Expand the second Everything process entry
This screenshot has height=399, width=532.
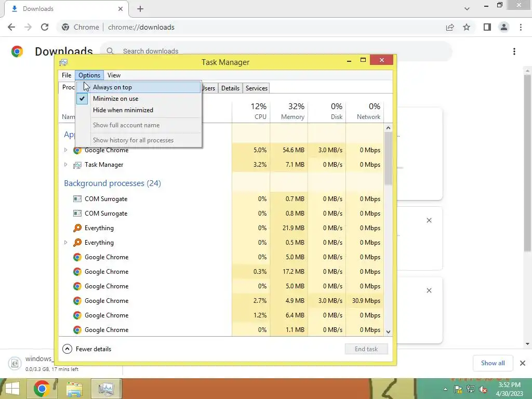66,243
